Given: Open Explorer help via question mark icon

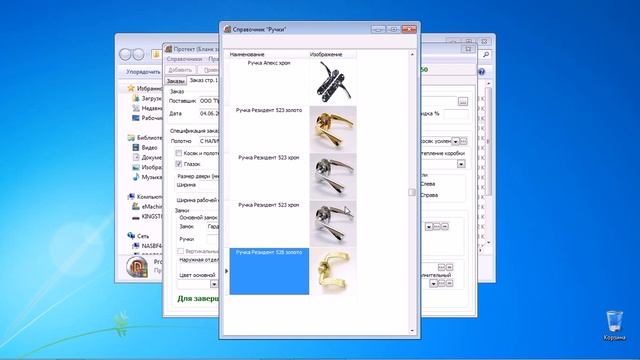Looking at the screenshot, I should 482,71.
